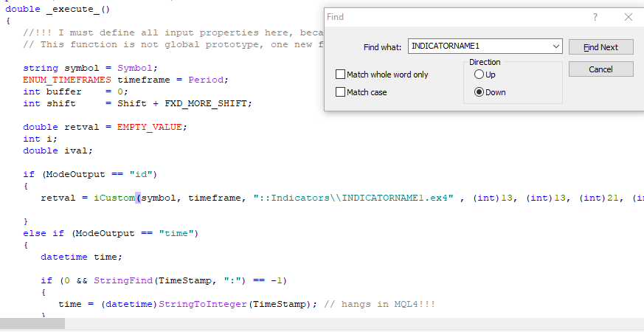Click the INDICATORNAME1.ex4 string in code
Image resolution: width=644 pixels, height=332 pixels.
tap(353, 198)
